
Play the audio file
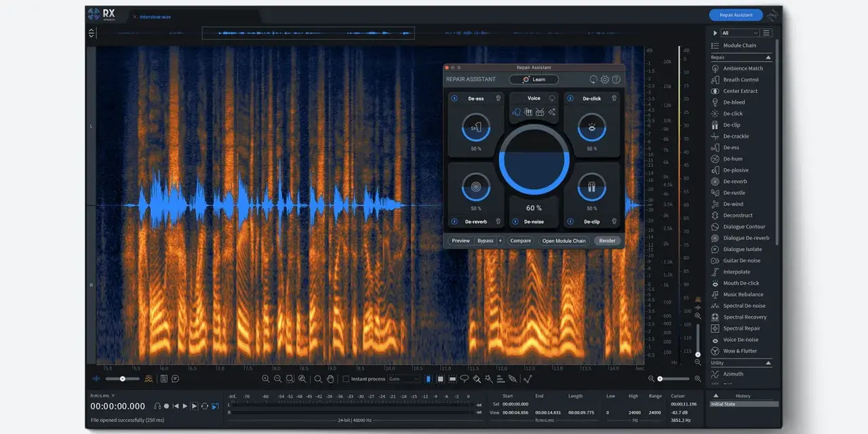point(185,406)
